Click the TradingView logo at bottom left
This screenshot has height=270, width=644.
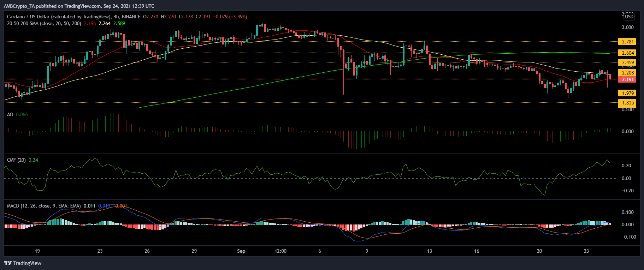(23, 263)
